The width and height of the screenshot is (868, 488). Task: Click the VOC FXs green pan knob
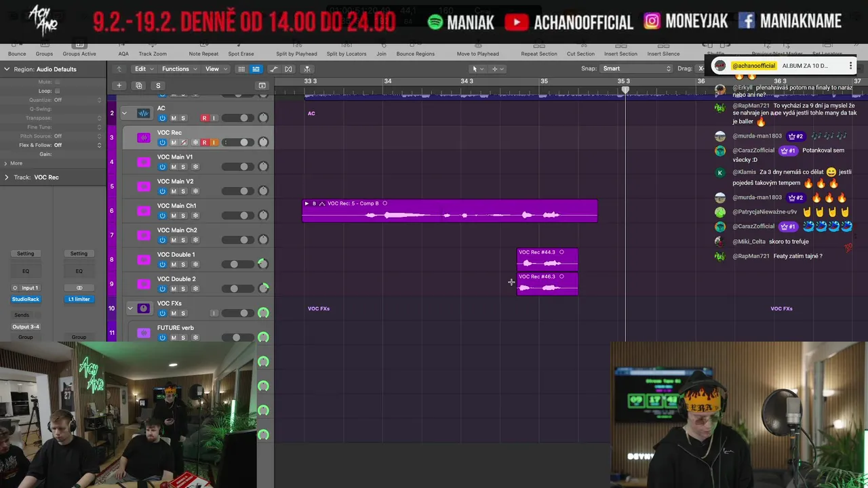[263, 312]
